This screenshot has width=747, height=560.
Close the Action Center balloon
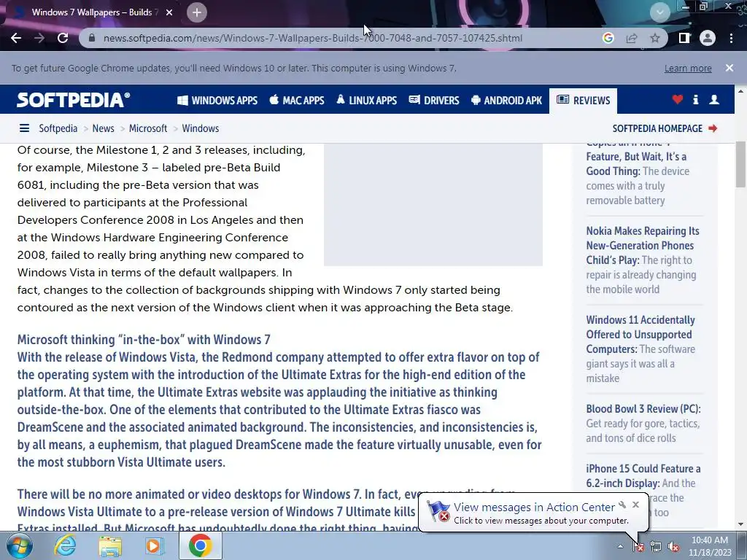click(635, 505)
